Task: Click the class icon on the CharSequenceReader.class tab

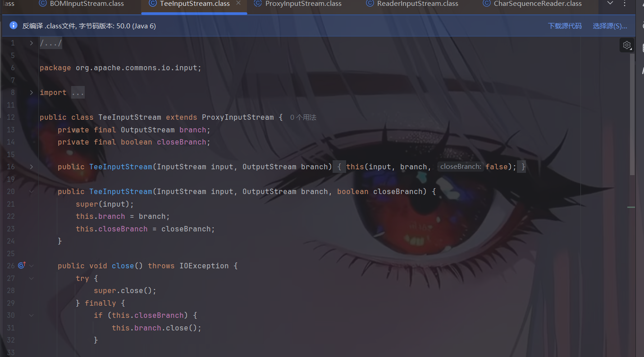Action: coord(486,4)
